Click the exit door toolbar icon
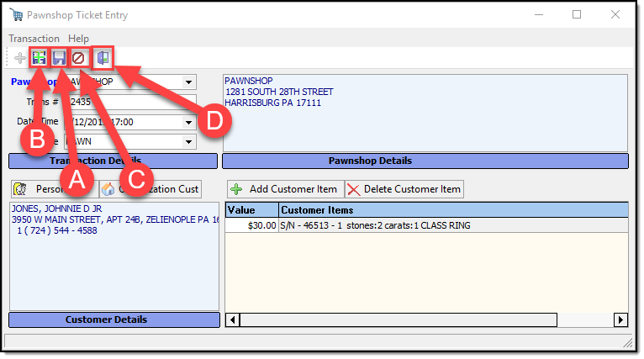Viewport: 644px width, 359px height. click(103, 58)
